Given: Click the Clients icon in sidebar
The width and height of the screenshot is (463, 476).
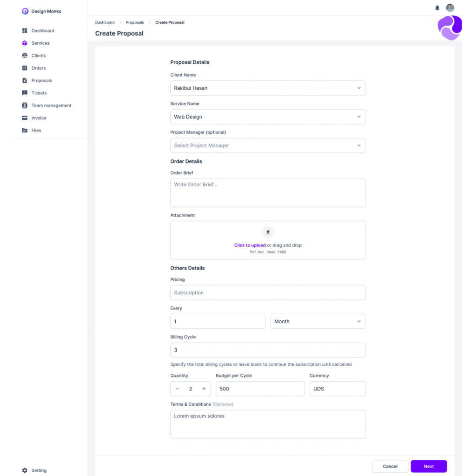Looking at the screenshot, I should (24, 55).
